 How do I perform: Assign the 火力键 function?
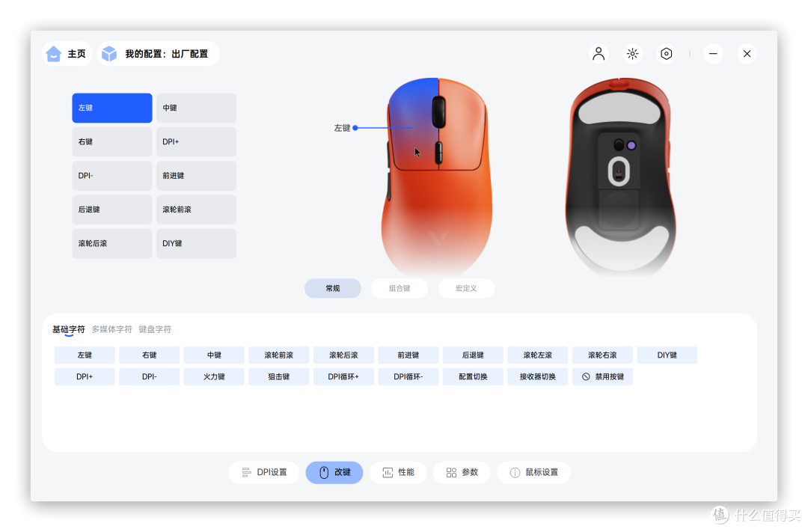[214, 377]
